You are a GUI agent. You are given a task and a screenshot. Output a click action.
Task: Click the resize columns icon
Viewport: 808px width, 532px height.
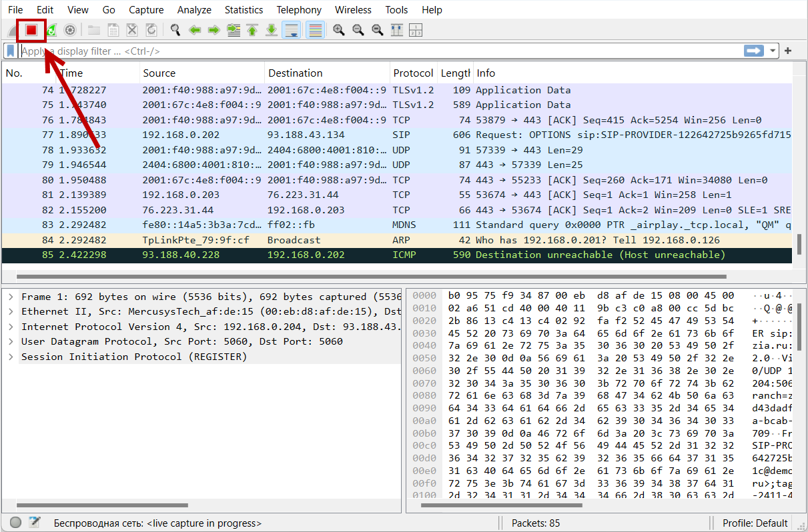[396, 30]
